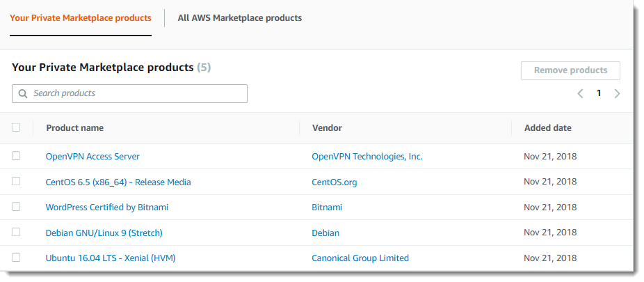Switch to All AWS Marketplace products tab
This screenshot has height=282, width=644.
tap(239, 18)
